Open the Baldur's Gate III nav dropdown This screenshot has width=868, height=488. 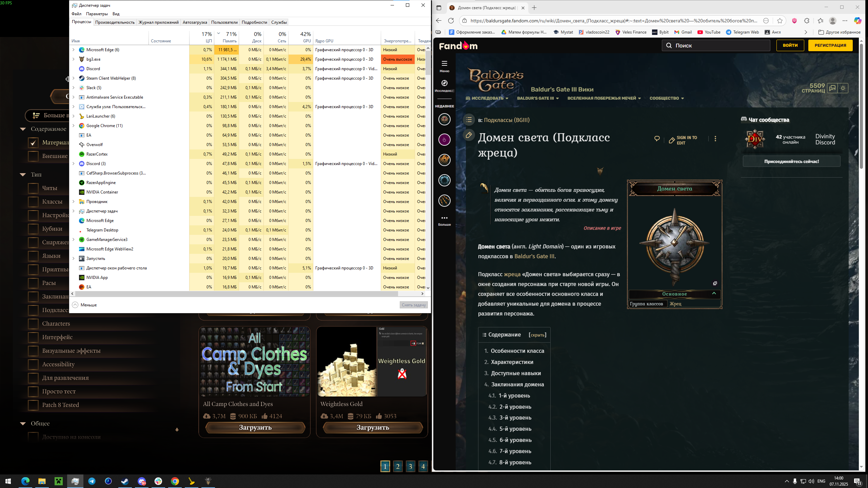pyautogui.click(x=538, y=98)
